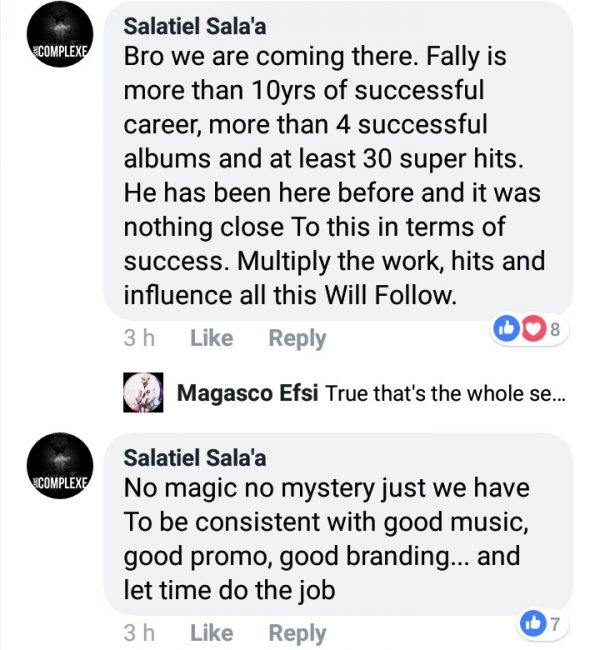600x650 pixels.
Task: Click thumbs-up reaction icon on 'No magic' comment
Action: tap(531, 623)
